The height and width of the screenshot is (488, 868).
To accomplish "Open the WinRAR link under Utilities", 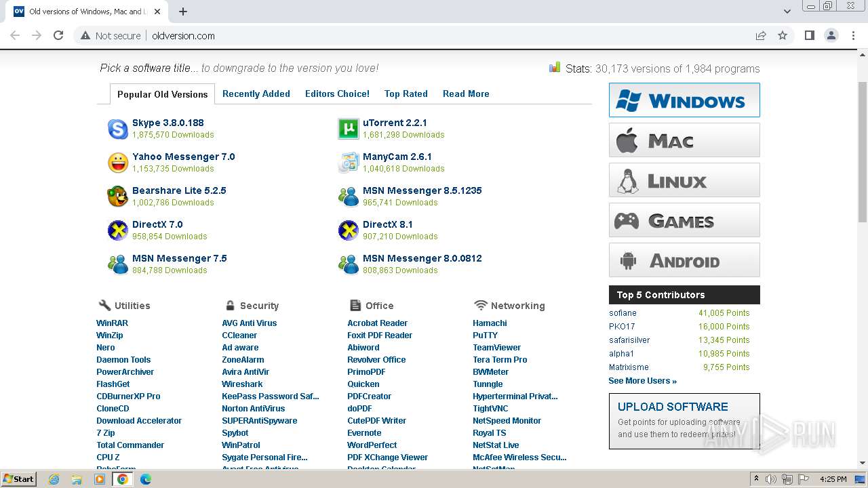I will (112, 323).
